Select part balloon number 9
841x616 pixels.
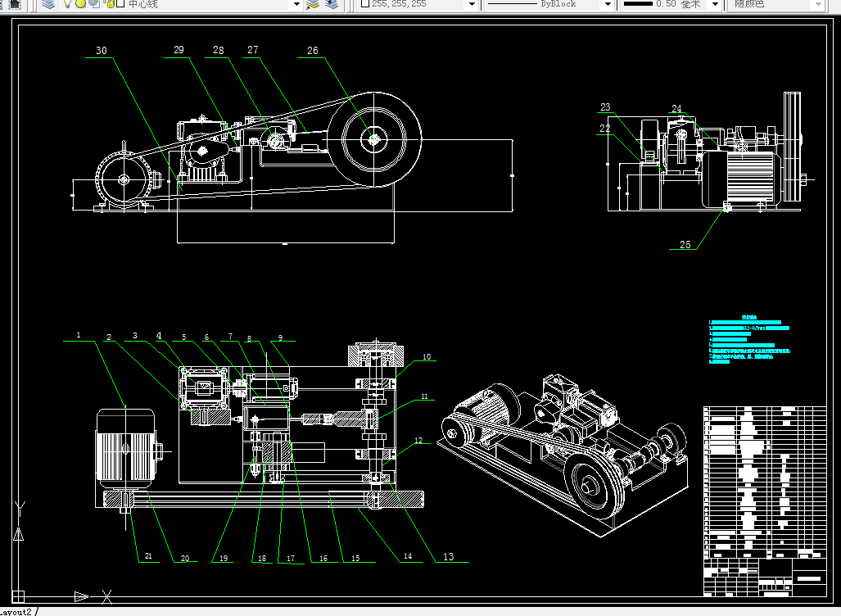click(x=281, y=337)
